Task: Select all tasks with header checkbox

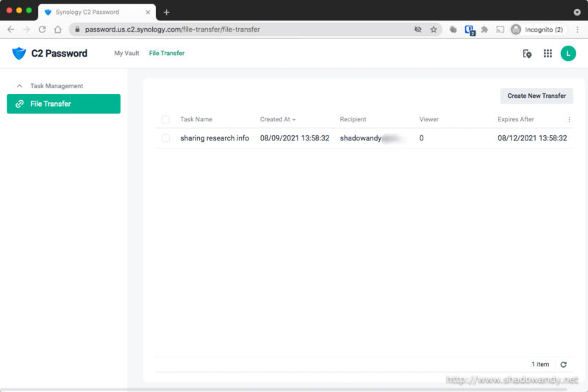Action: [165, 119]
